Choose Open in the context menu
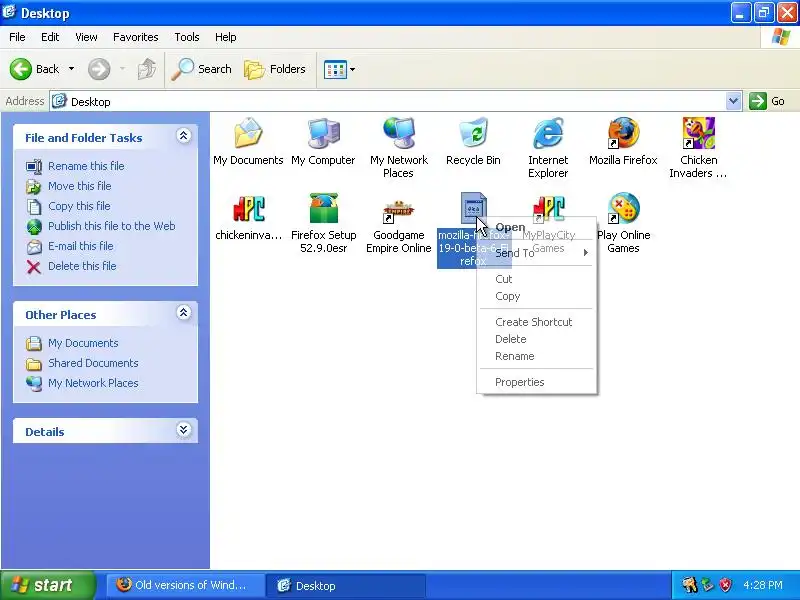 [537, 228]
